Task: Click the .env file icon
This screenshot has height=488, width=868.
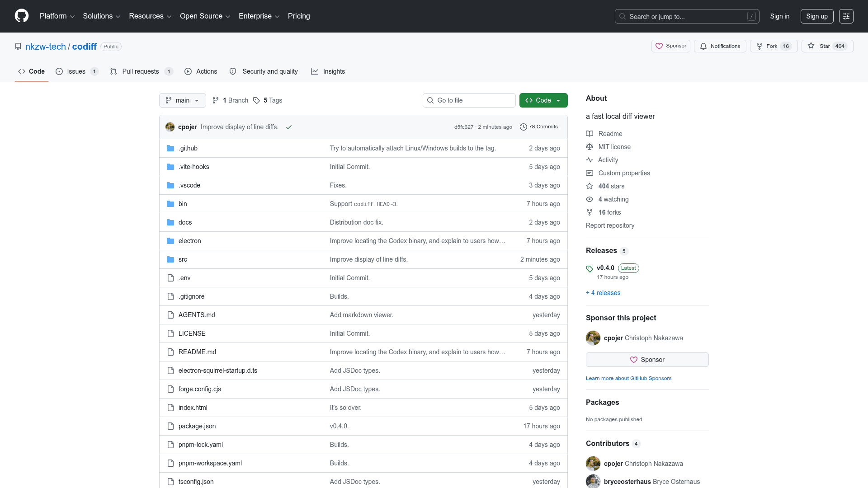Action: coord(170,278)
